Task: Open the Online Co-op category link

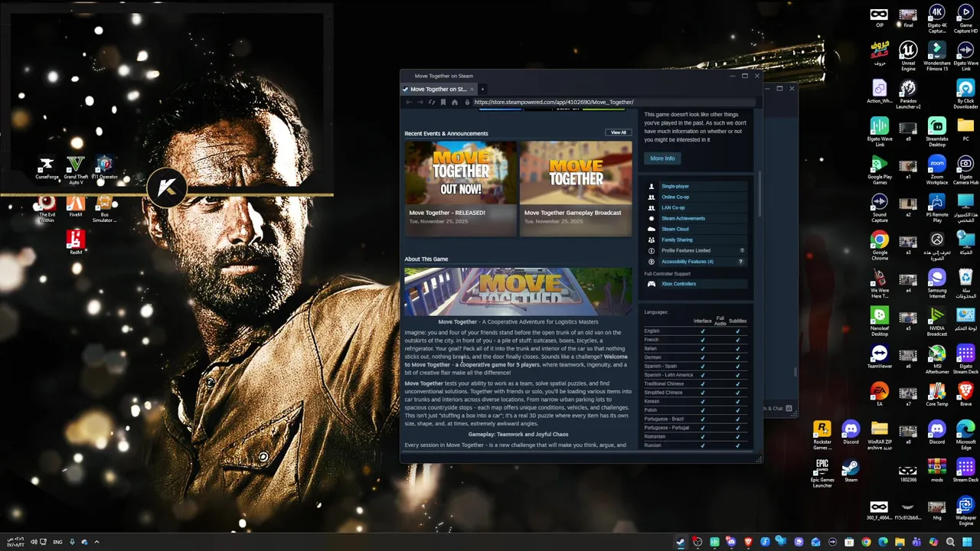Action: (x=675, y=197)
